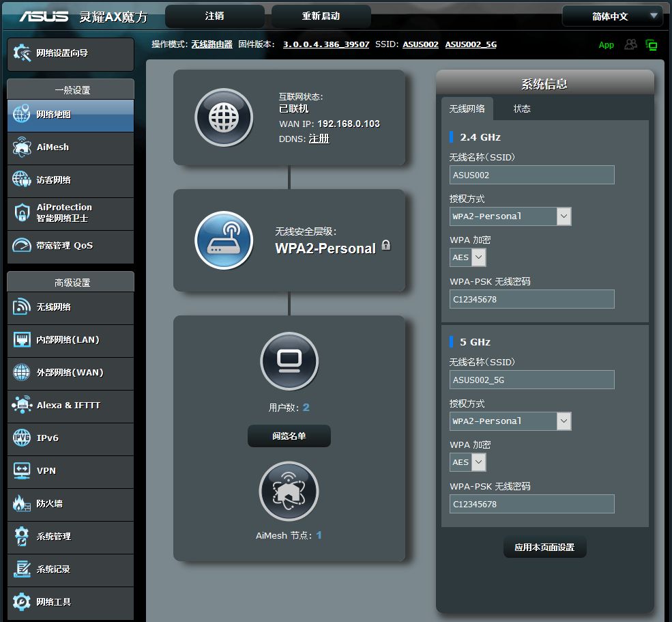Switch to the 状态 tab
This screenshot has height=622, width=672.
(x=522, y=109)
